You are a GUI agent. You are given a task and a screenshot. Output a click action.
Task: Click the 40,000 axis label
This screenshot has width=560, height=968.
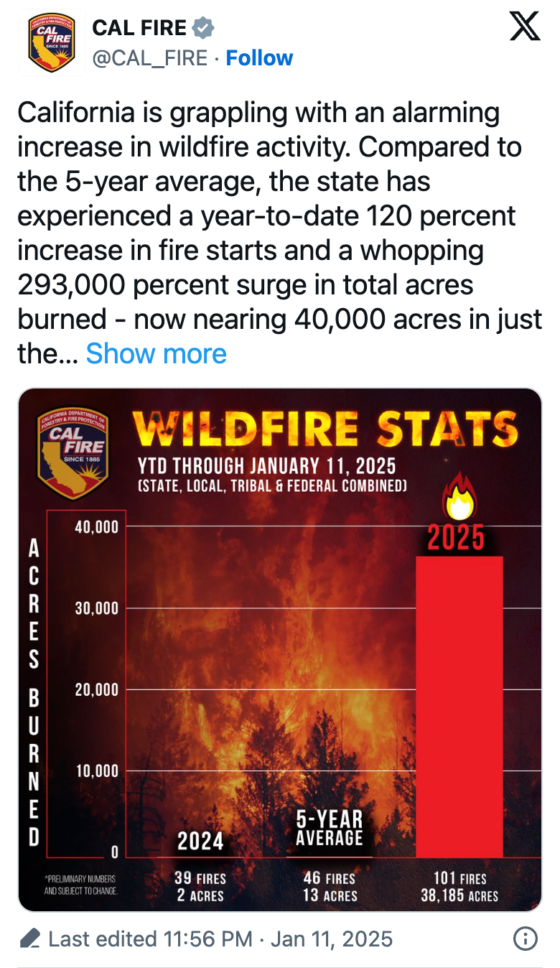coord(96,527)
